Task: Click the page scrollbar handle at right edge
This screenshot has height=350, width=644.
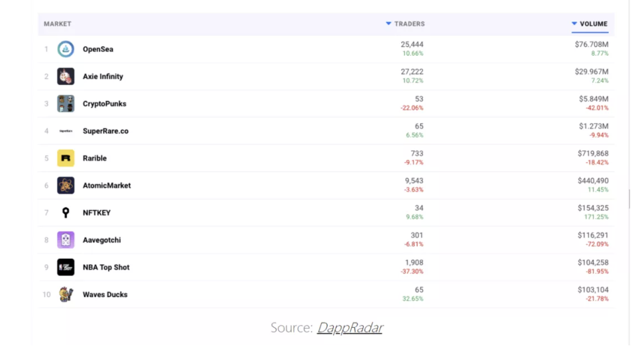Action: (630, 199)
